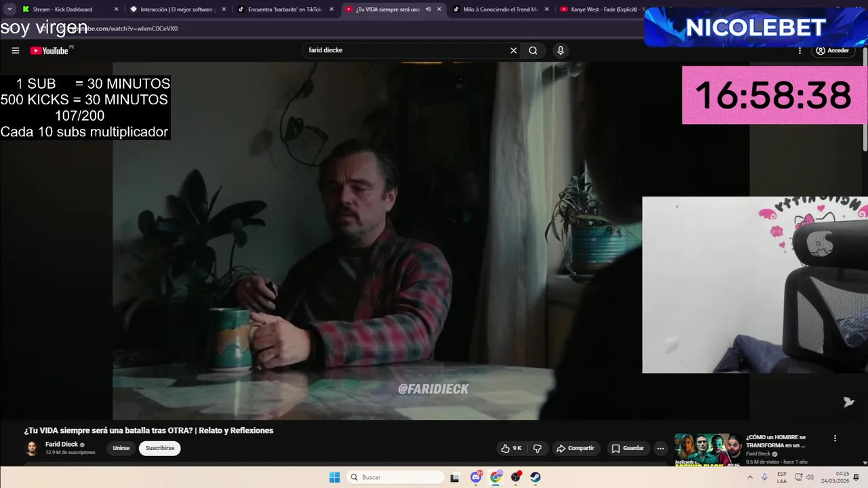Open Windows Start menu
Screen dimensions: 868x488
click(x=334, y=477)
